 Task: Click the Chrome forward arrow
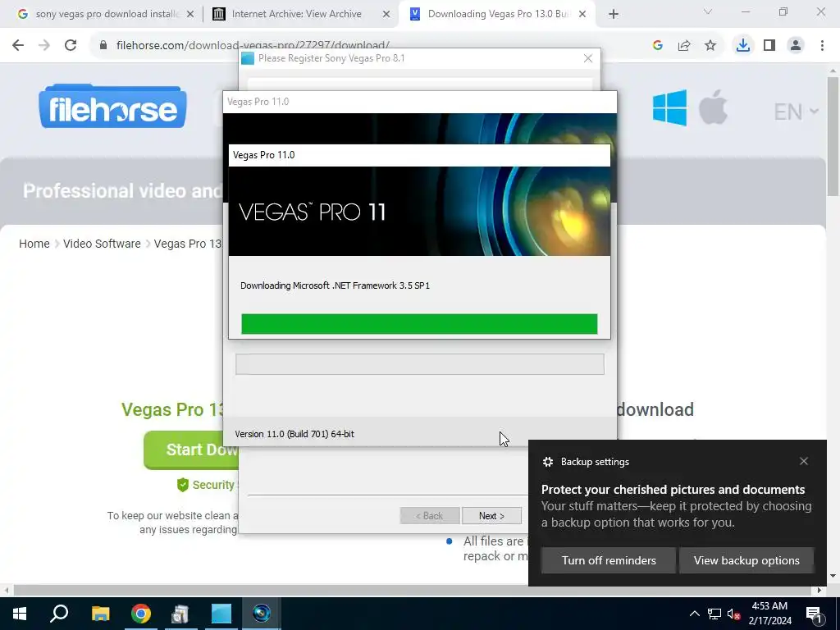(x=44, y=45)
